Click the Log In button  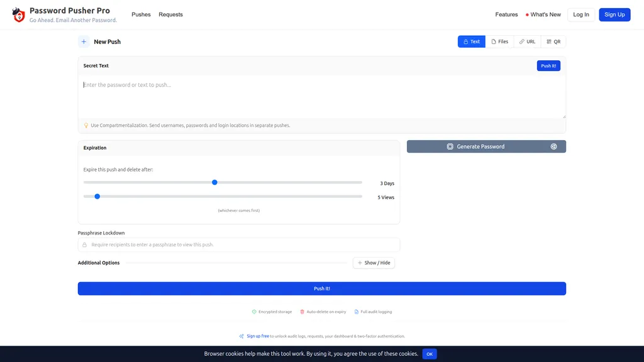580,14
